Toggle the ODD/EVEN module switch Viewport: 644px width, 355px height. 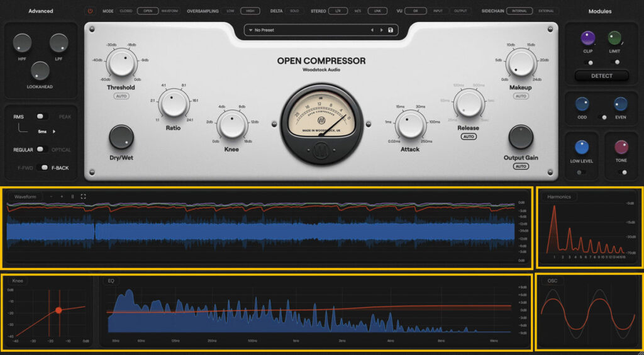point(602,117)
